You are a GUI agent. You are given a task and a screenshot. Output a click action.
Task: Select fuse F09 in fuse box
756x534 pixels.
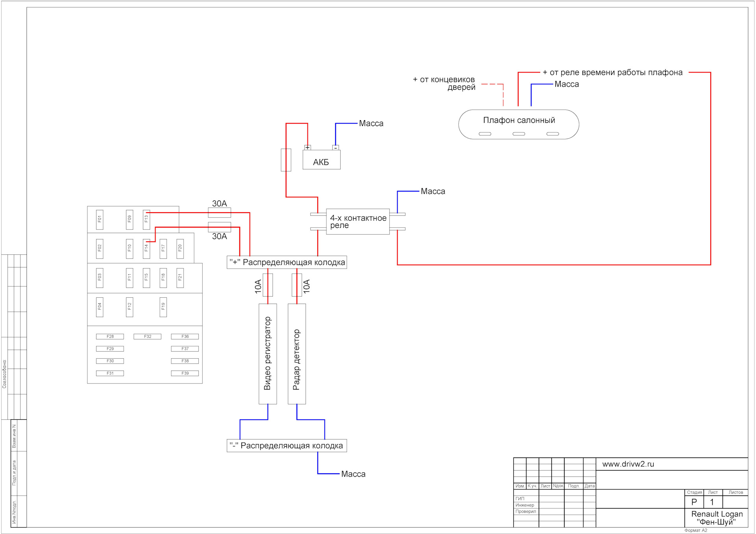click(130, 219)
